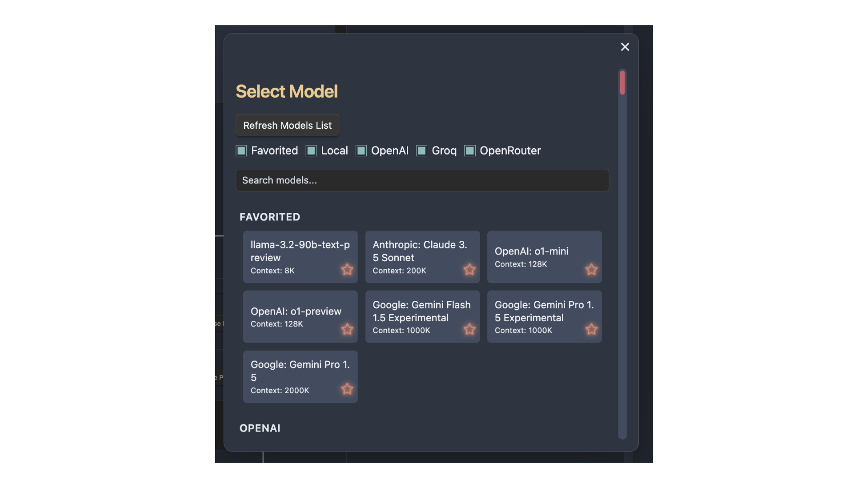Click the FAVORITED section heading
Screen dimensions: 868x488
tap(270, 217)
